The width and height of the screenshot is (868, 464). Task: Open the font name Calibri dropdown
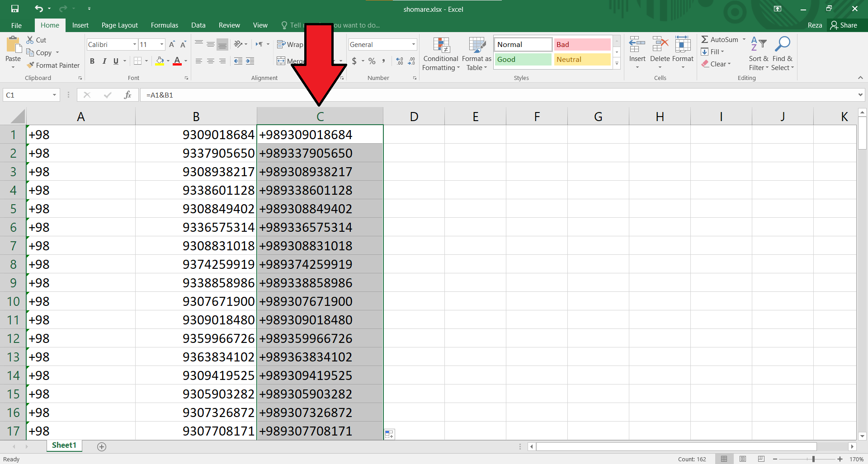coord(134,44)
